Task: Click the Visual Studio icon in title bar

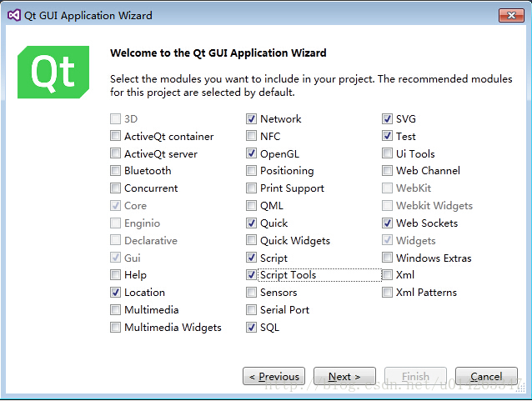Action: [14, 15]
